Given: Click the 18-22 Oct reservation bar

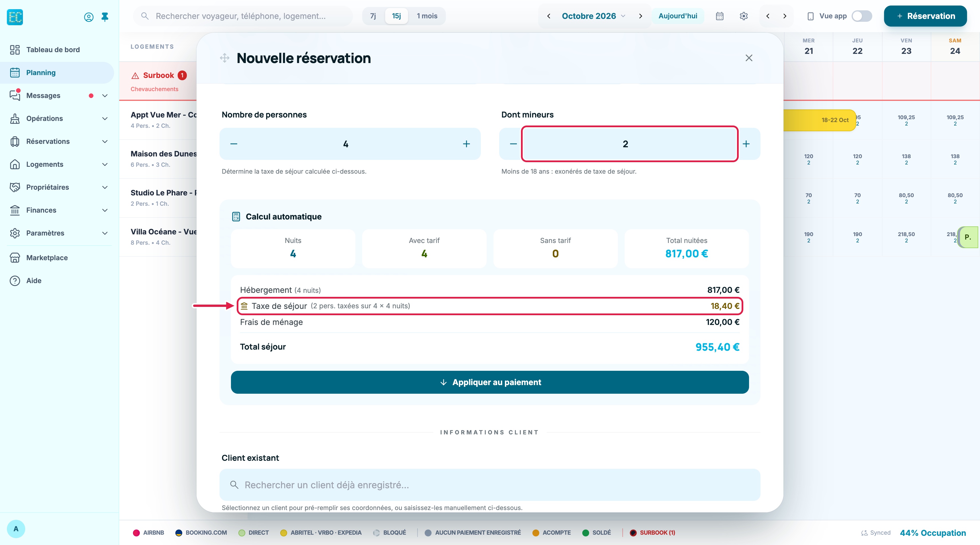Looking at the screenshot, I should click(820, 120).
